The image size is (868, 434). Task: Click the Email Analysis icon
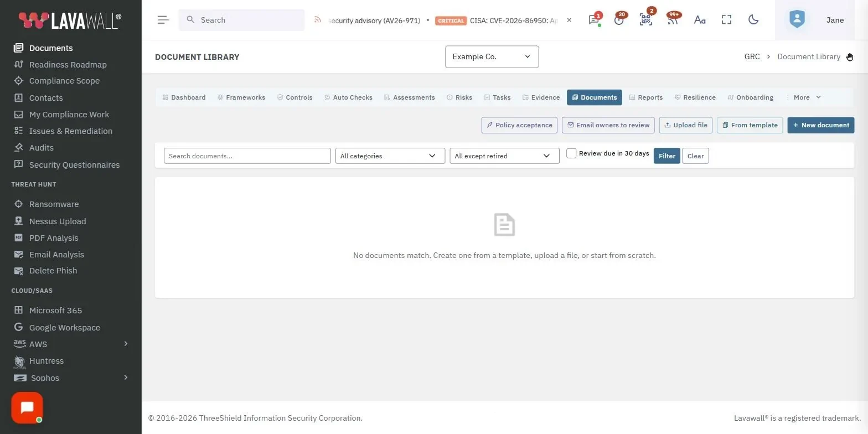19,255
